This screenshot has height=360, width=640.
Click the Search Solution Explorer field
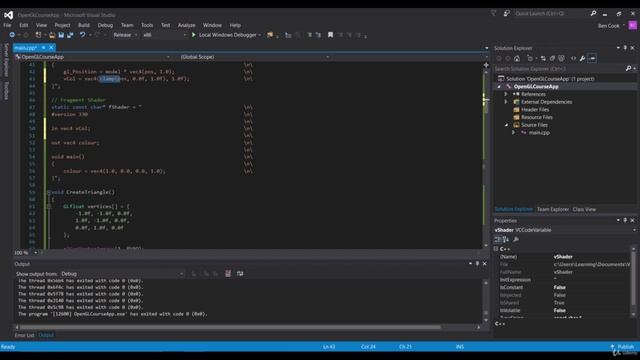coord(559,69)
